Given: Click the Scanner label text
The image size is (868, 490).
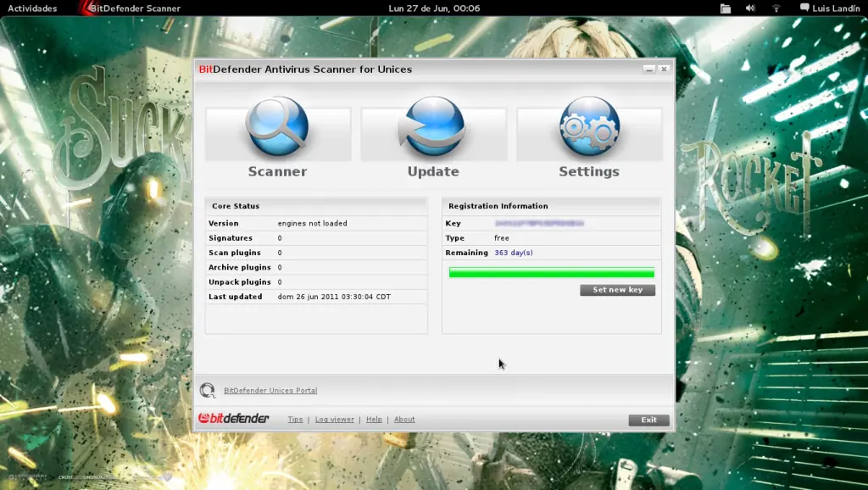Looking at the screenshot, I should click(x=277, y=171).
